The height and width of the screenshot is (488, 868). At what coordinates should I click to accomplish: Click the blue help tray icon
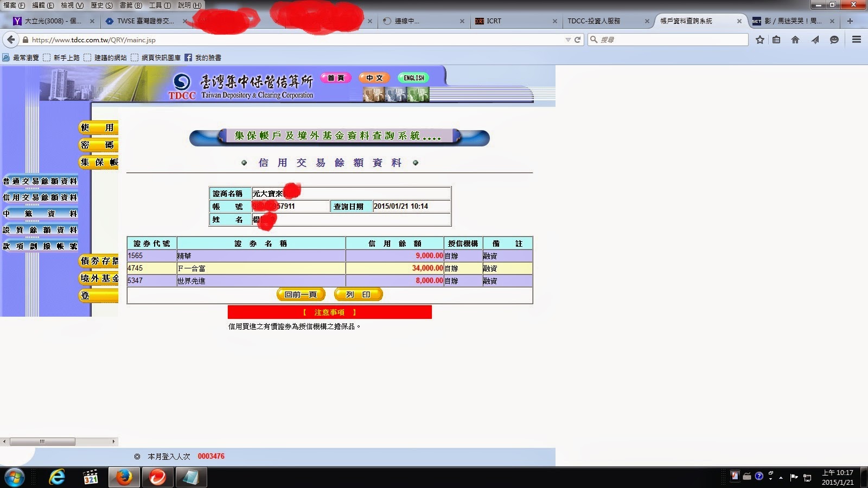pyautogui.click(x=759, y=476)
